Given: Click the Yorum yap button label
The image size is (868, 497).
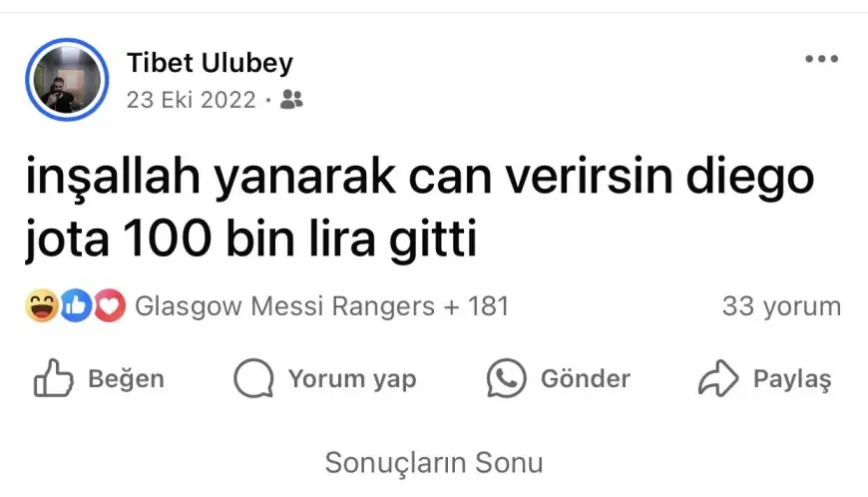Looking at the screenshot, I should 352,379.
